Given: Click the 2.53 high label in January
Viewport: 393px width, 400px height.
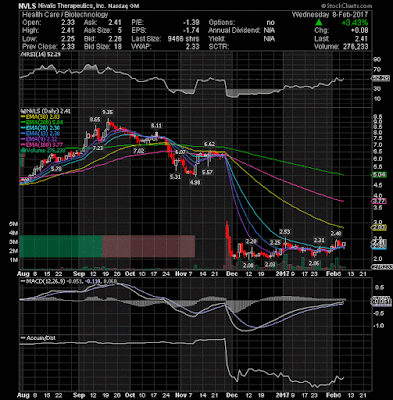Looking at the screenshot, I should pos(284,232).
